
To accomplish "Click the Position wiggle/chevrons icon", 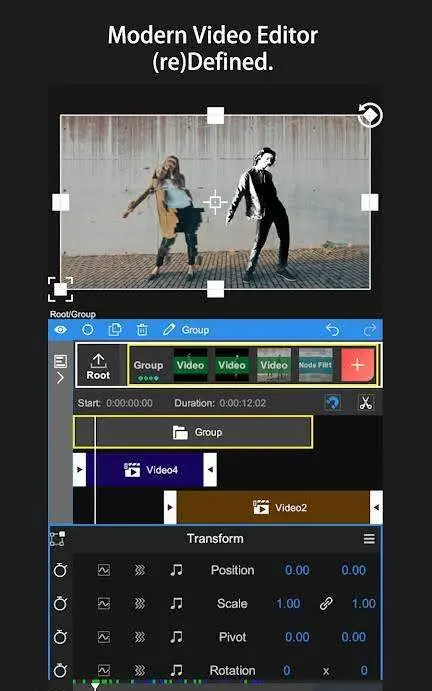I will [x=140, y=570].
